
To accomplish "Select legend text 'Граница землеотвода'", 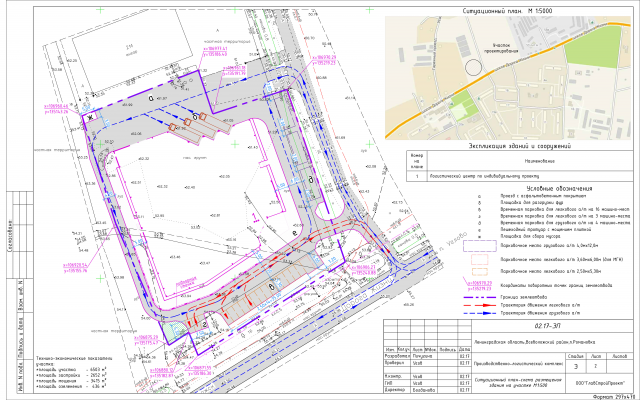I will pos(524,297).
